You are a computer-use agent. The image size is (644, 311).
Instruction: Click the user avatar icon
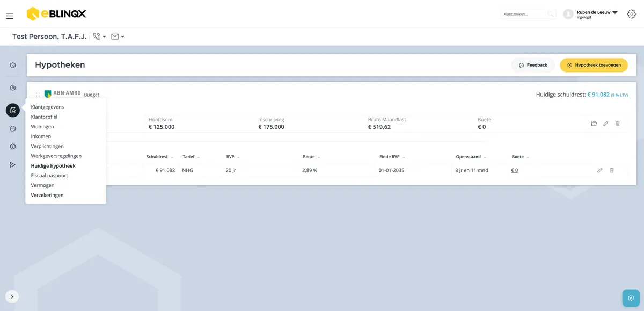(x=568, y=14)
